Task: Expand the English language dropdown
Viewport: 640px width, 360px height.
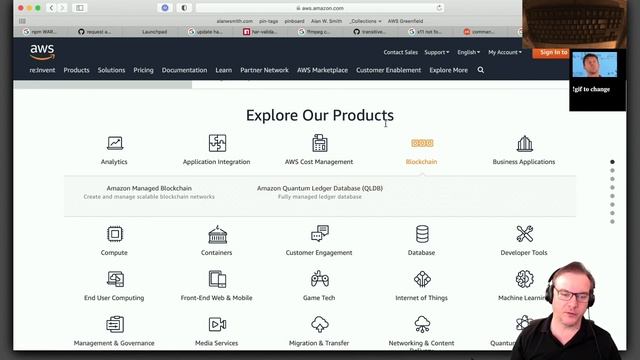Action: click(x=468, y=52)
